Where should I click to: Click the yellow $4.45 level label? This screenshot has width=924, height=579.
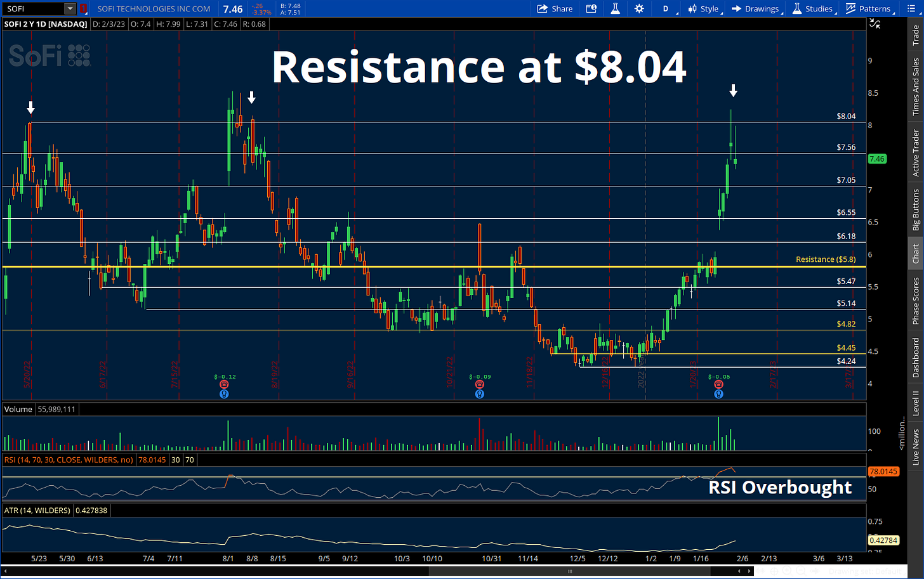pos(846,348)
